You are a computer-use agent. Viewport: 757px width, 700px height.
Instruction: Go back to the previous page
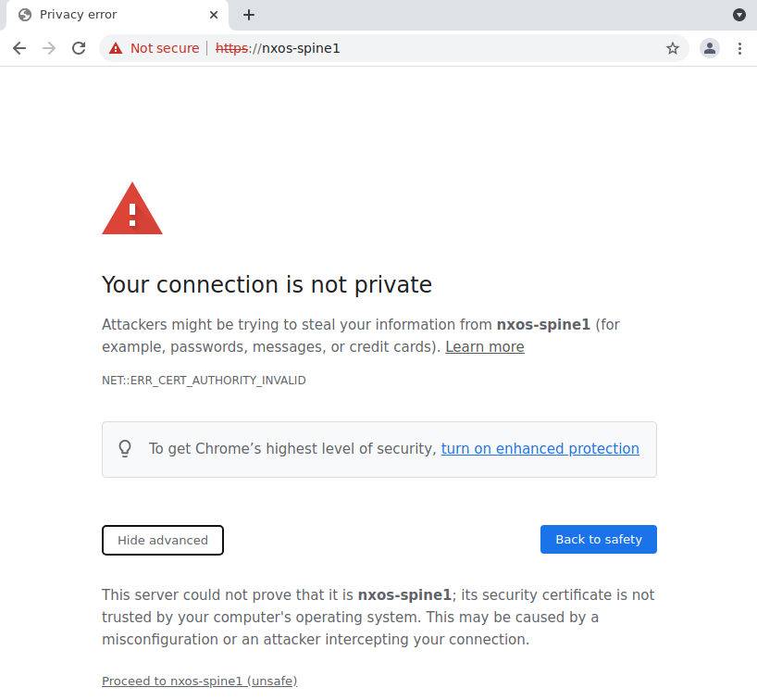click(x=19, y=48)
